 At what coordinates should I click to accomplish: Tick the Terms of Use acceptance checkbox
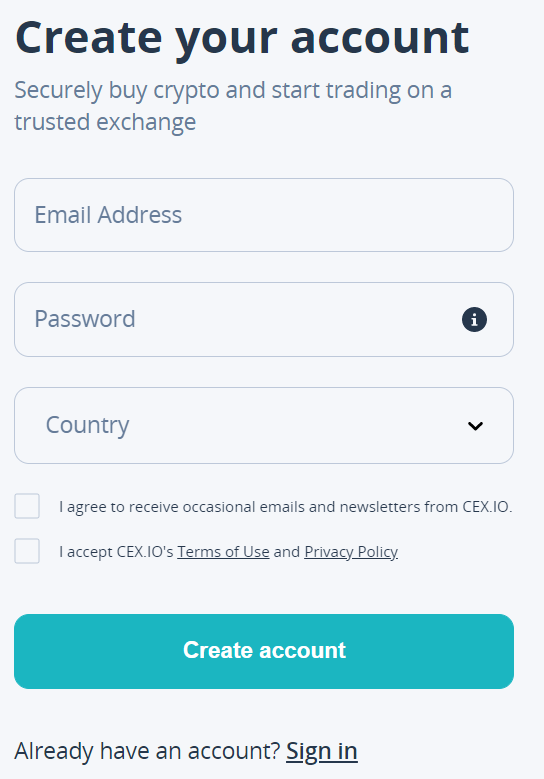pyautogui.click(x=27, y=551)
